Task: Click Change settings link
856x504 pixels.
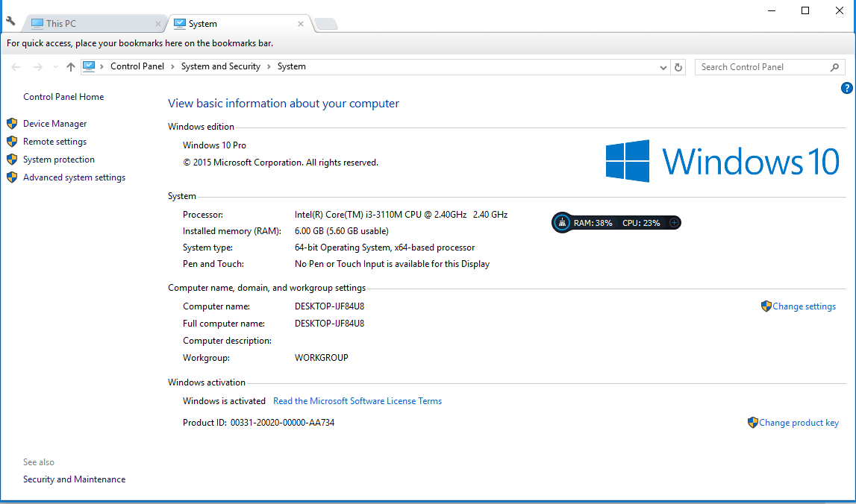Action: [805, 306]
